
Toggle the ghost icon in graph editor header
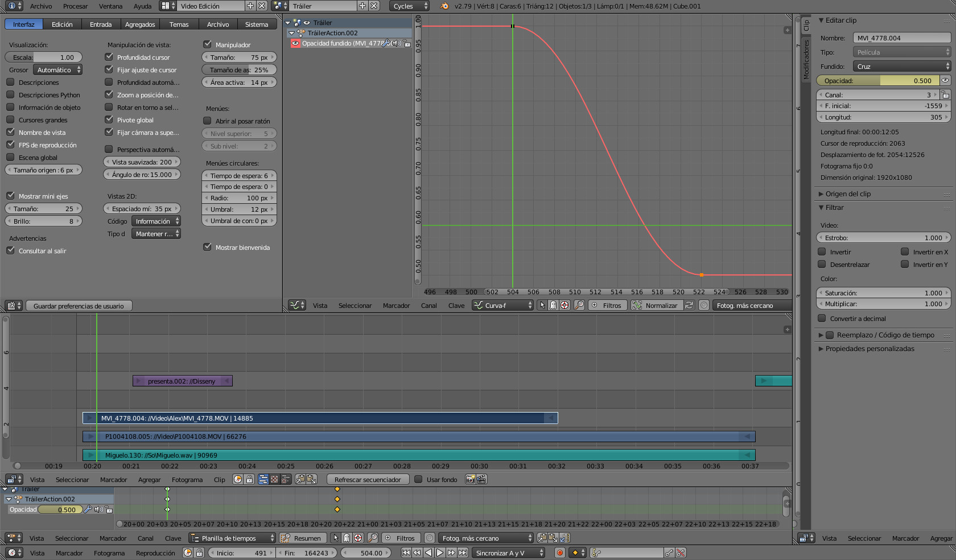tap(553, 306)
